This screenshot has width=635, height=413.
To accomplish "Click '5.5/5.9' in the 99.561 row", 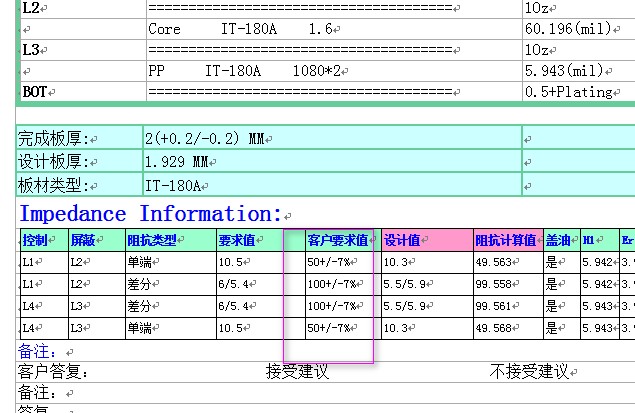I will (405, 306).
